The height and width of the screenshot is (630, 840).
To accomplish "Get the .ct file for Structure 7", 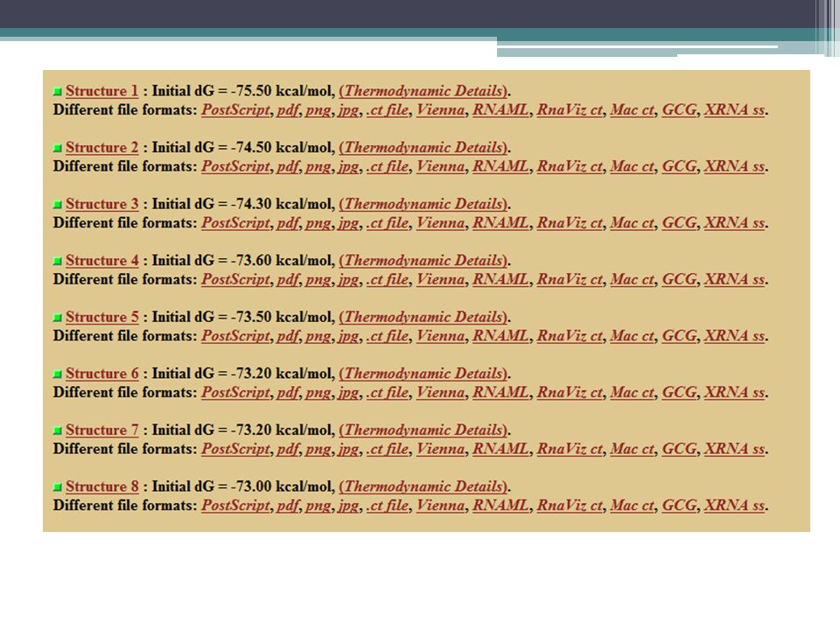I will 387,449.
